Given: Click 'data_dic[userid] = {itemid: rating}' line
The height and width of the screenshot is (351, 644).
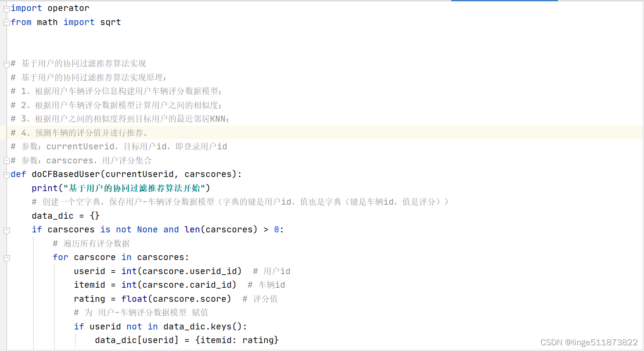Looking at the screenshot, I should click(187, 340).
